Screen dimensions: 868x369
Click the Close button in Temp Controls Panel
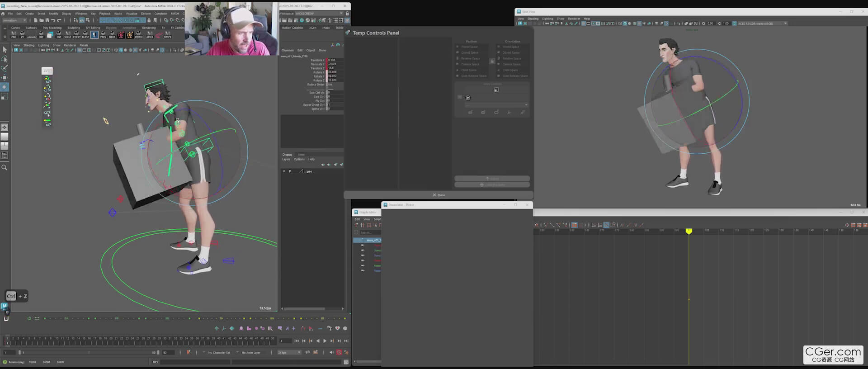coord(439,195)
